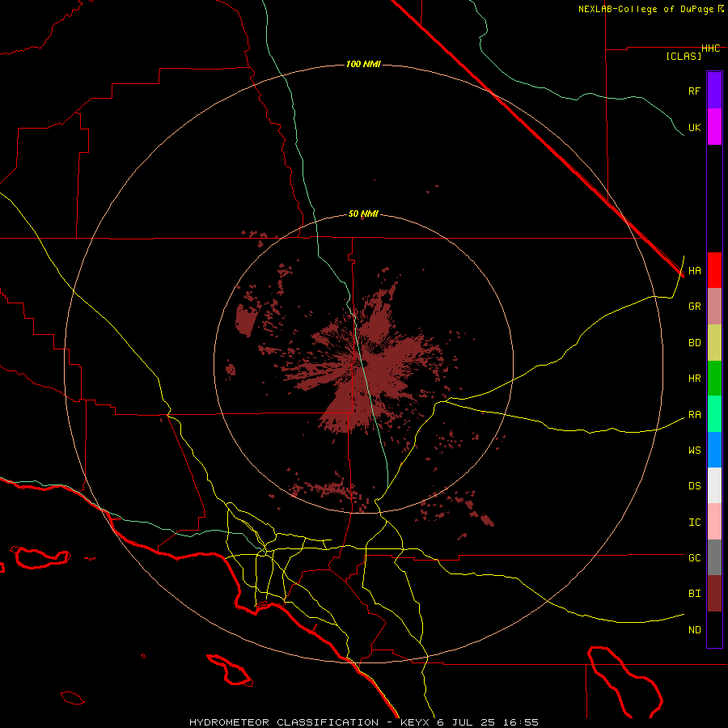The width and height of the screenshot is (728, 728).
Task: Click the radar site at echo center
Action: pyautogui.click(x=365, y=363)
